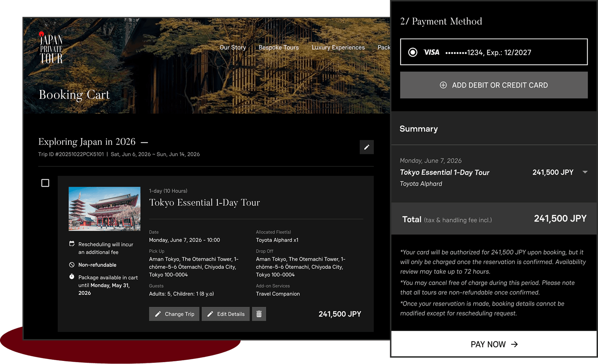The height and width of the screenshot is (364, 598).
Task: Click Add Debit or Credit Card
Action: pyautogui.click(x=494, y=85)
